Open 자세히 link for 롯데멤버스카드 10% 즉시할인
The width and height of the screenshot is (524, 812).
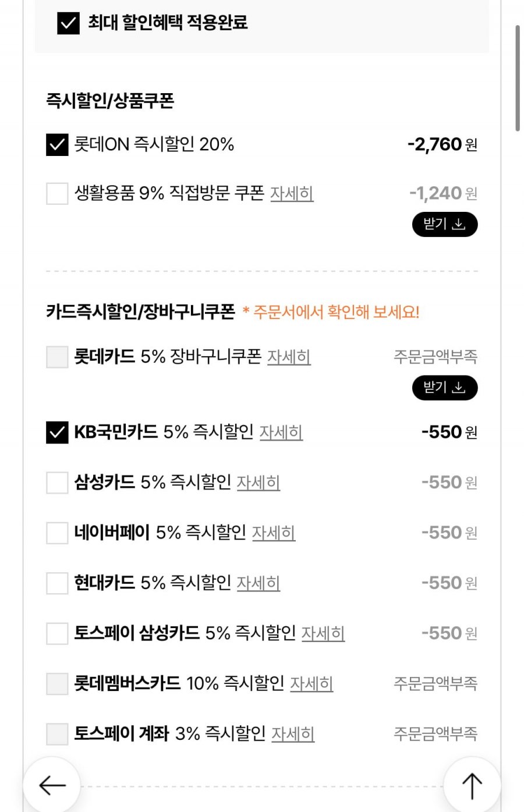[x=311, y=683]
